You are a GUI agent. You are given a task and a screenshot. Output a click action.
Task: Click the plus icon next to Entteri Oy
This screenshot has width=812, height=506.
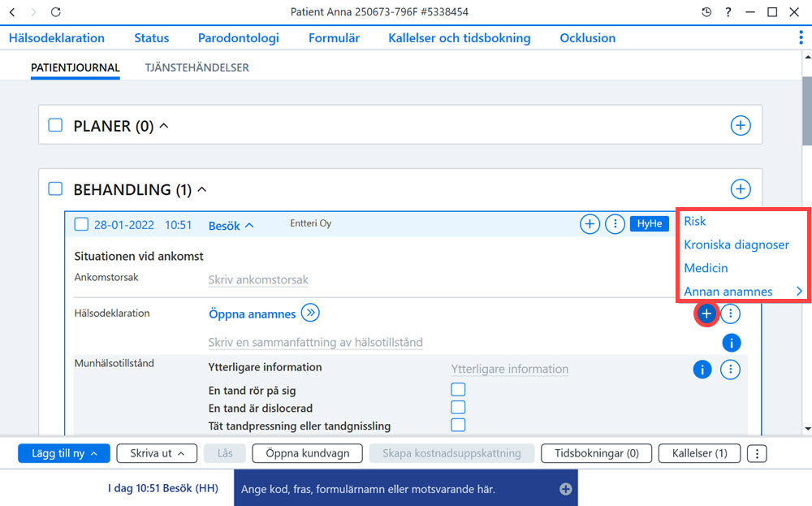(x=590, y=224)
